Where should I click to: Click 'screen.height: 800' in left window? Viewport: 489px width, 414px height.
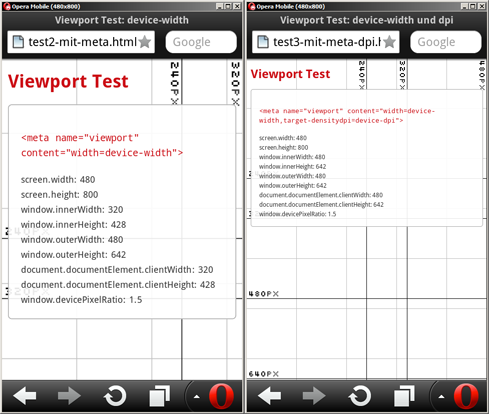click(x=59, y=195)
